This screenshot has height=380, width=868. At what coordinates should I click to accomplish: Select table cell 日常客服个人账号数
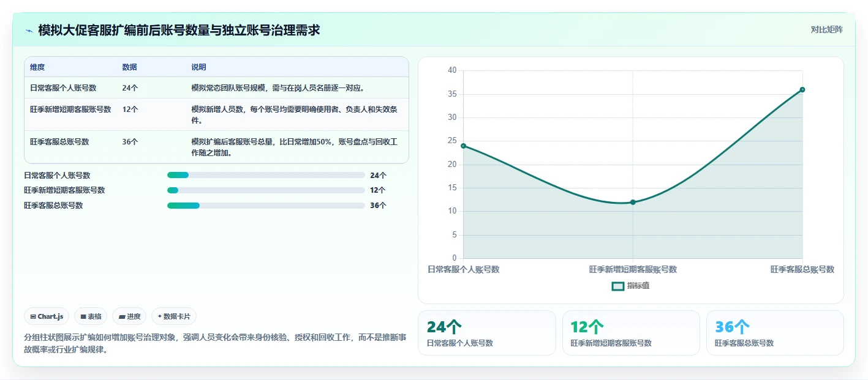63,88
